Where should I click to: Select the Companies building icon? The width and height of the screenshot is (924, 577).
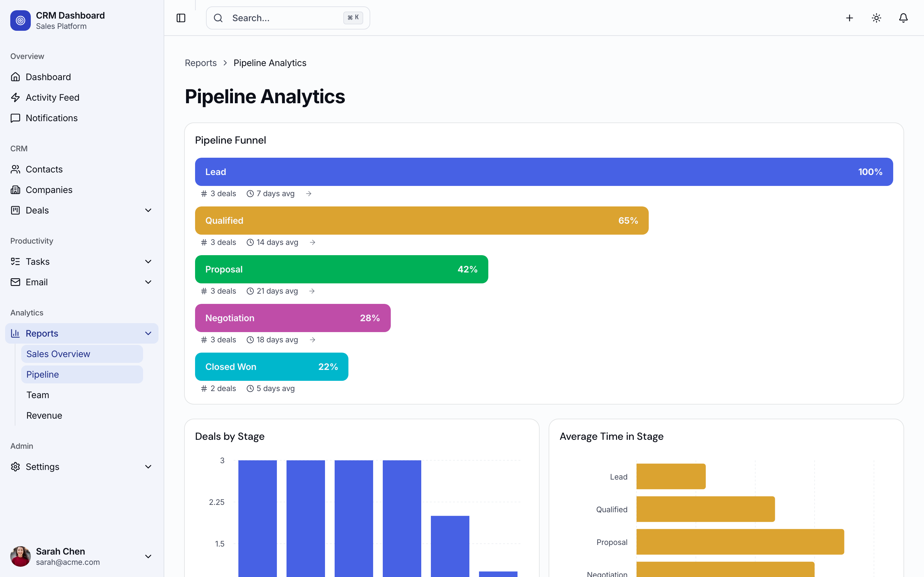15,190
